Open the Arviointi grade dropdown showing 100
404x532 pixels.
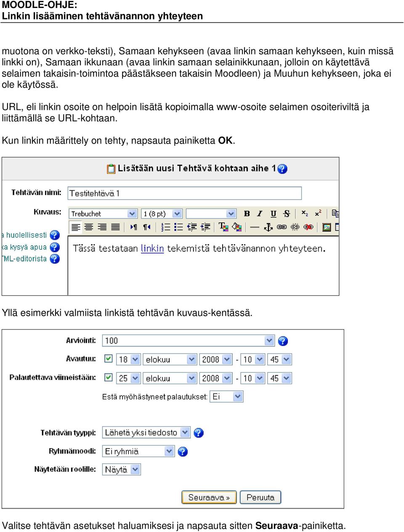tap(189, 340)
